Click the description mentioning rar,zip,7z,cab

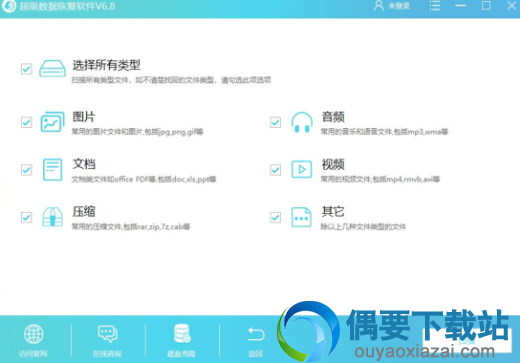tap(131, 227)
